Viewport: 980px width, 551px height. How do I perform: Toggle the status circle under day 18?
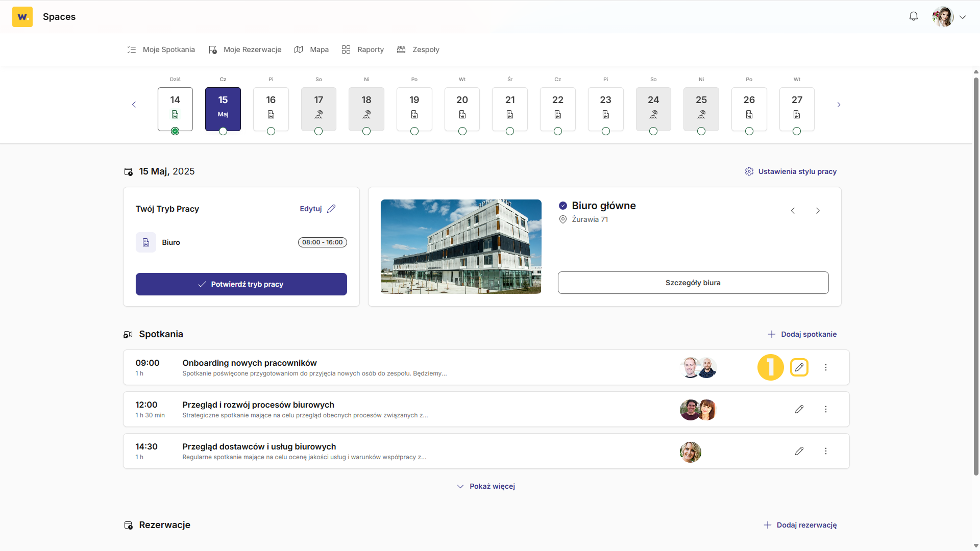tap(366, 131)
